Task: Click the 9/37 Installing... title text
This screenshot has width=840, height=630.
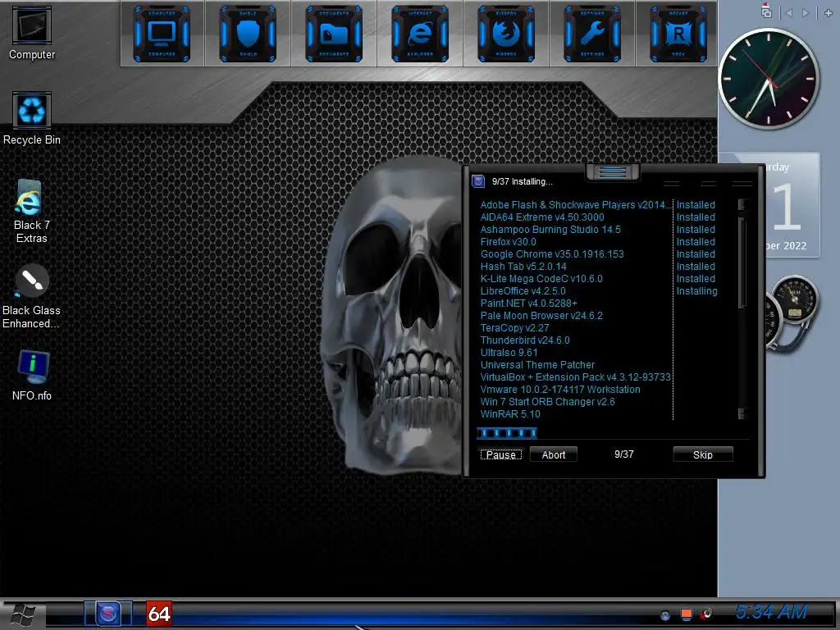Action: click(522, 181)
